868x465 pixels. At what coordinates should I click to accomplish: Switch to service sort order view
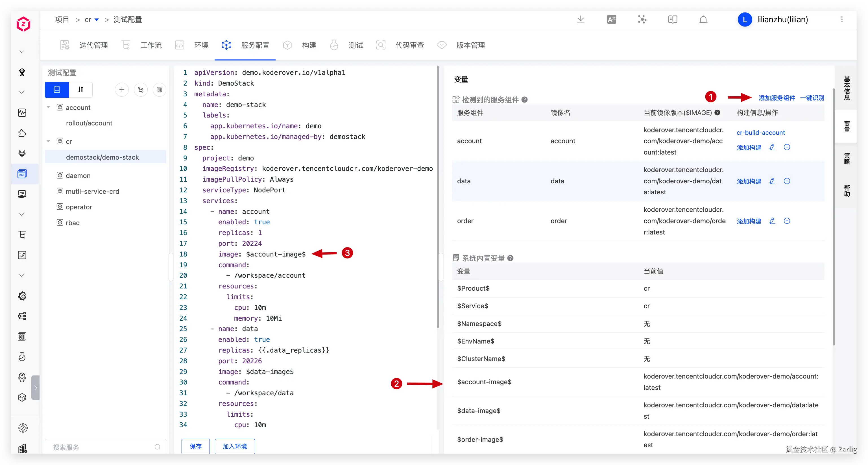pos(80,89)
